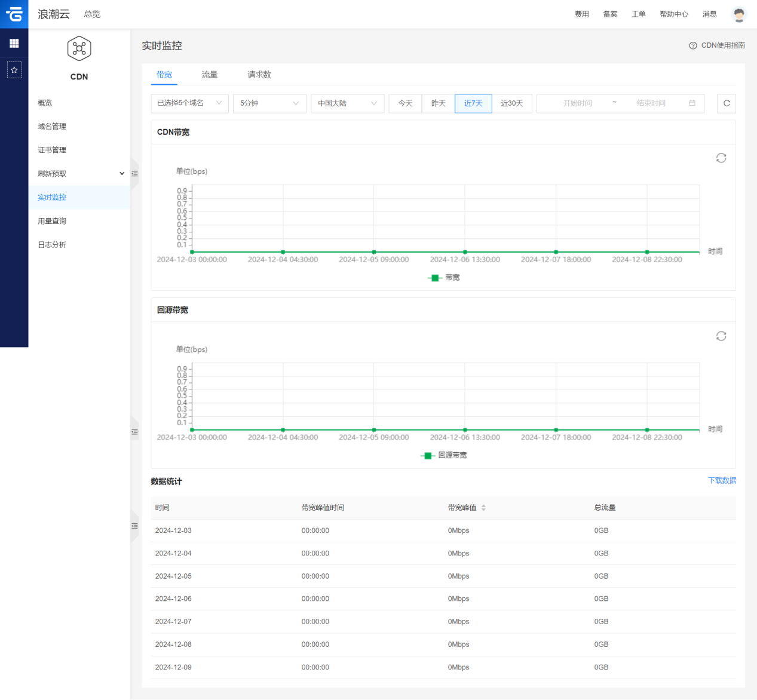Image resolution: width=757 pixels, height=700 pixels.
Task: Refresh the 回源带宽 chart
Action: [x=721, y=336]
